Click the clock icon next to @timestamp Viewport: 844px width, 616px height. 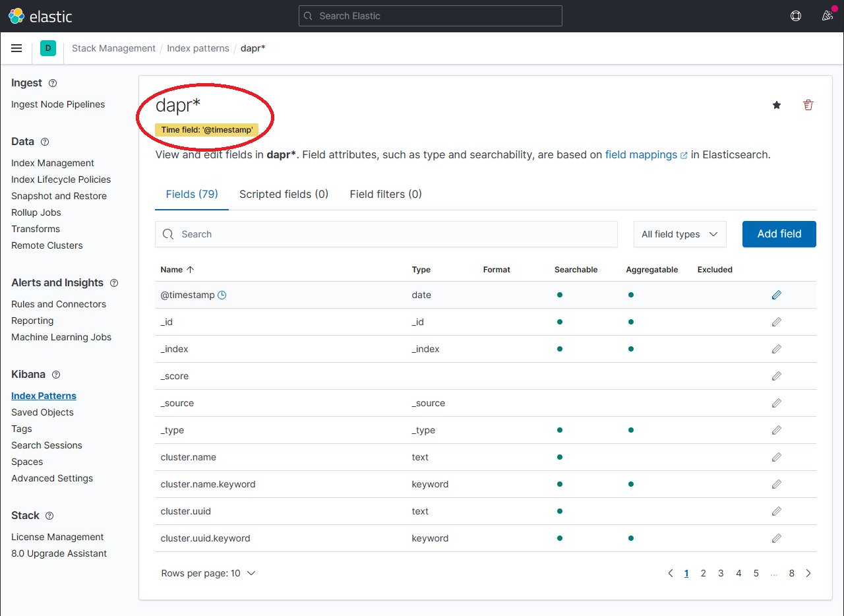(x=222, y=295)
